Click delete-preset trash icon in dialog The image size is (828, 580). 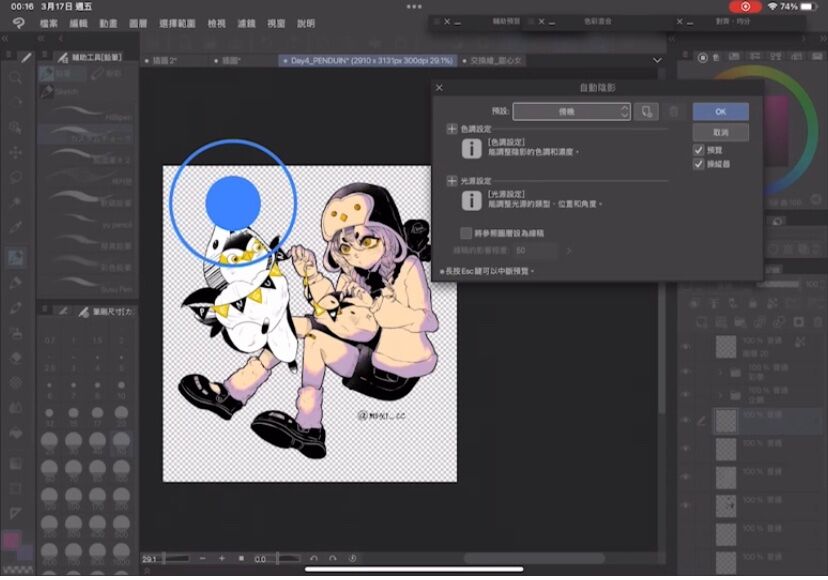pos(674,112)
